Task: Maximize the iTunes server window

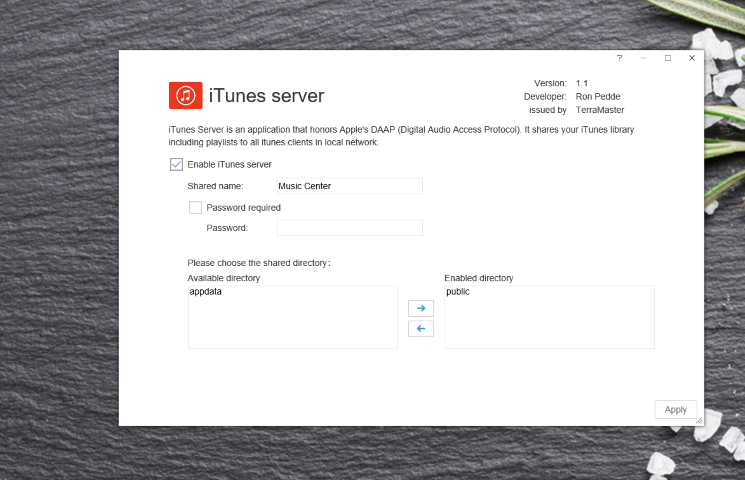Action: point(668,58)
